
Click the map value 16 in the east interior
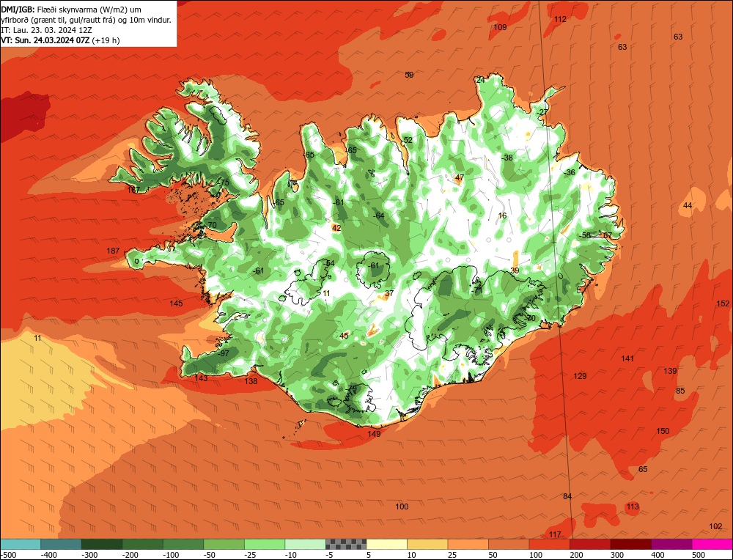click(x=503, y=215)
